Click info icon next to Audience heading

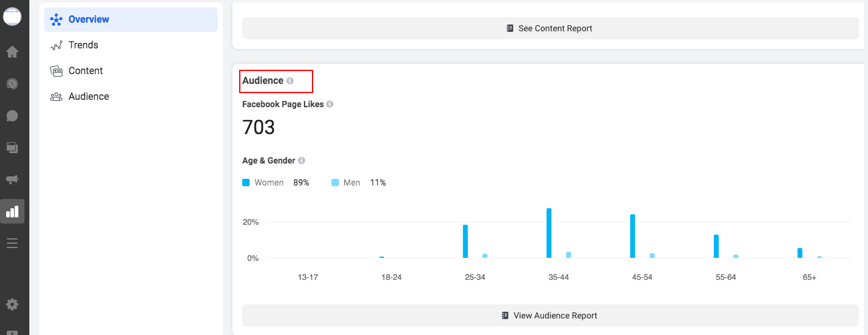pyautogui.click(x=290, y=81)
